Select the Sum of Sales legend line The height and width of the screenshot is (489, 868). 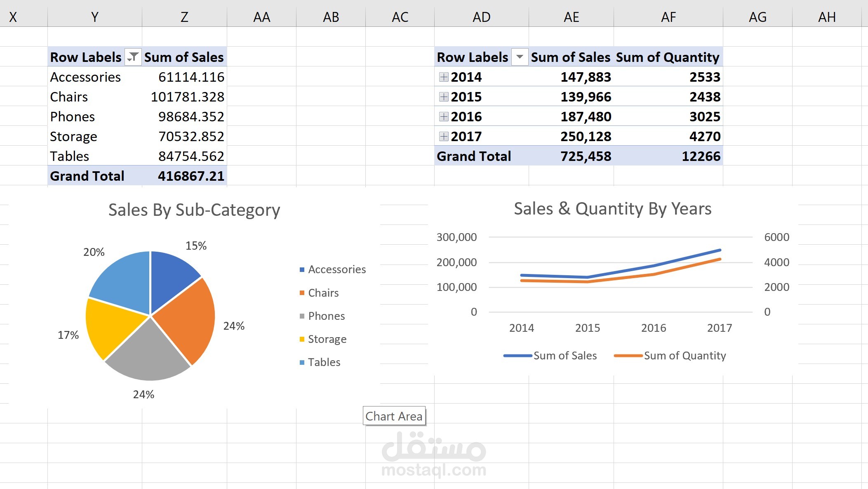(518, 356)
